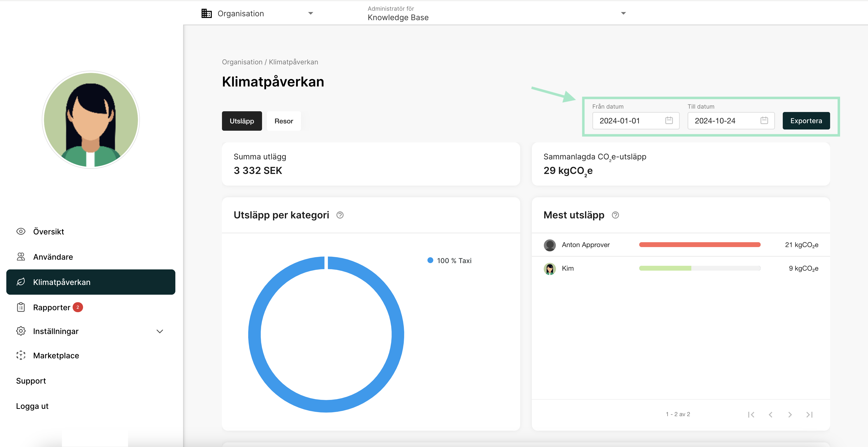Click the red Rapporter notification badge

(78, 307)
